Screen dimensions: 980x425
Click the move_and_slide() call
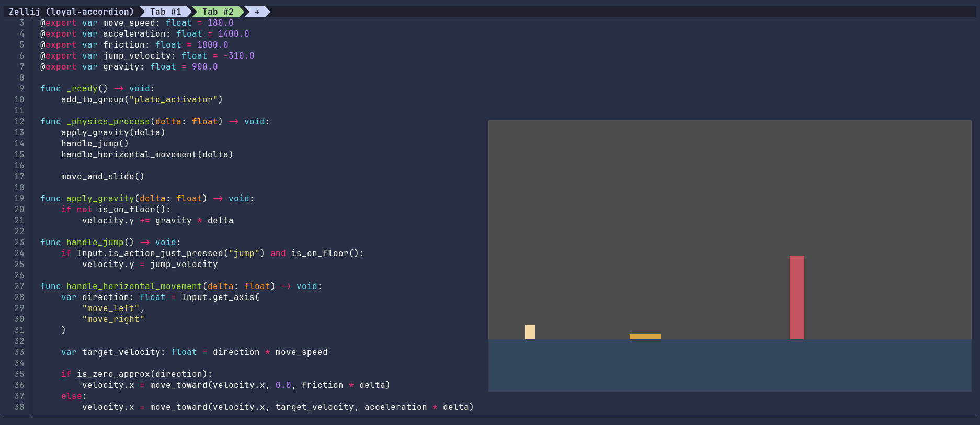click(103, 177)
